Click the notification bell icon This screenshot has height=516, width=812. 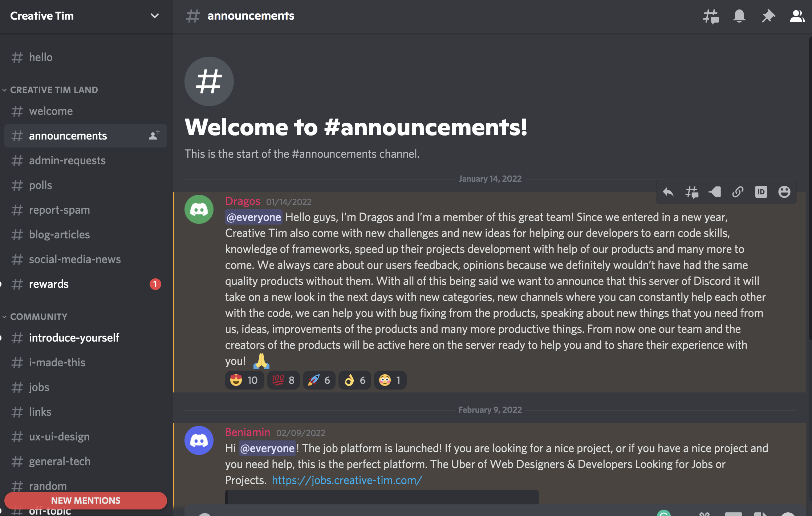(x=739, y=16)
